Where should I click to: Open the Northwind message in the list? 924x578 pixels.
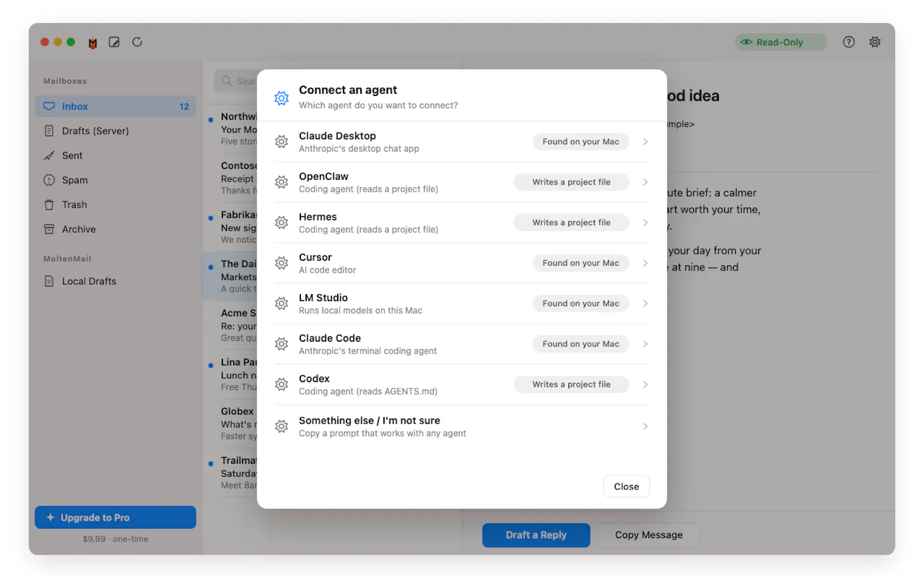click(230, 129)
